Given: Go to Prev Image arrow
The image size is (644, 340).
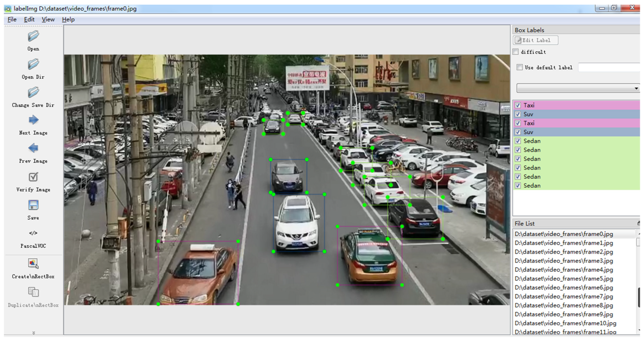Looking at the screenshot, I should pos(33,148).
